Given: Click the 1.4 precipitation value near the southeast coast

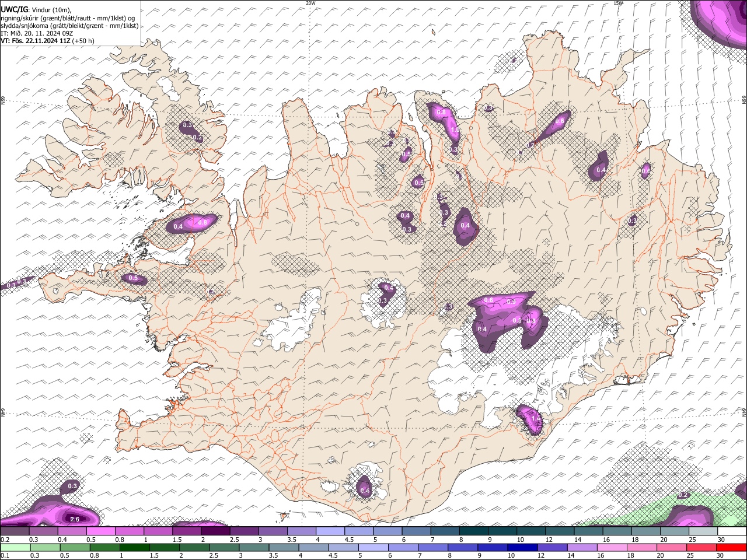Looking at the screenshot, I should coord(535,418).
